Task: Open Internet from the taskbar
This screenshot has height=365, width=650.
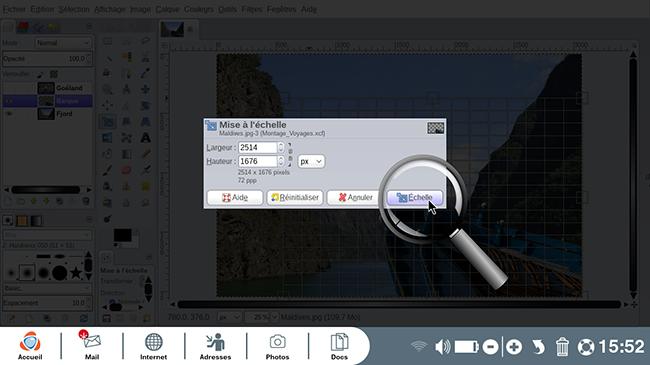Action: (x=153, y=346)
